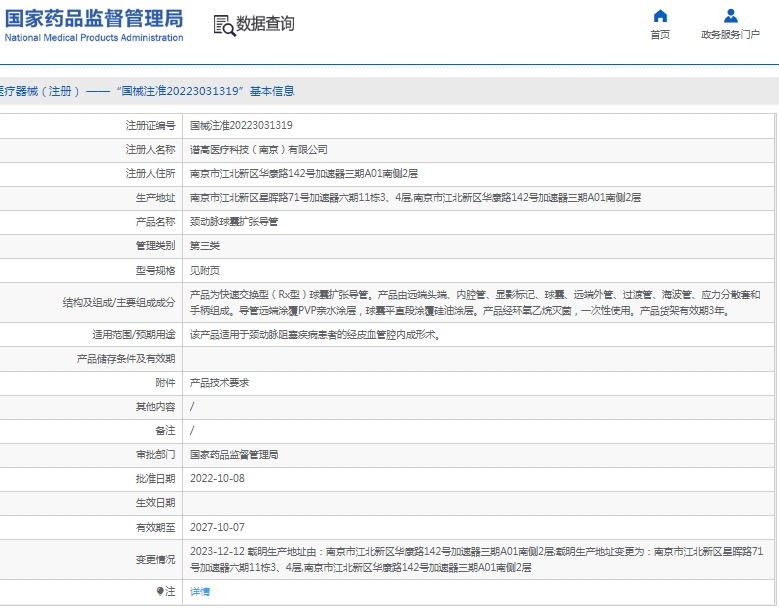Image resolution: width=779 pixels, height=609 pixels.
Task: Click the 适用范围 intended use text
Action: [x=315, y=335]
